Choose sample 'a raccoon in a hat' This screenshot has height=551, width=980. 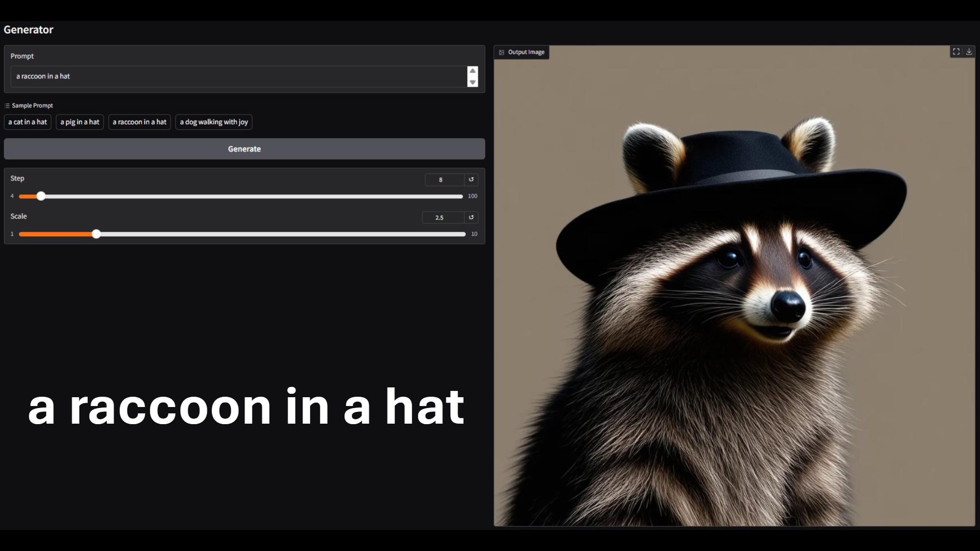(x=140, y=122)
